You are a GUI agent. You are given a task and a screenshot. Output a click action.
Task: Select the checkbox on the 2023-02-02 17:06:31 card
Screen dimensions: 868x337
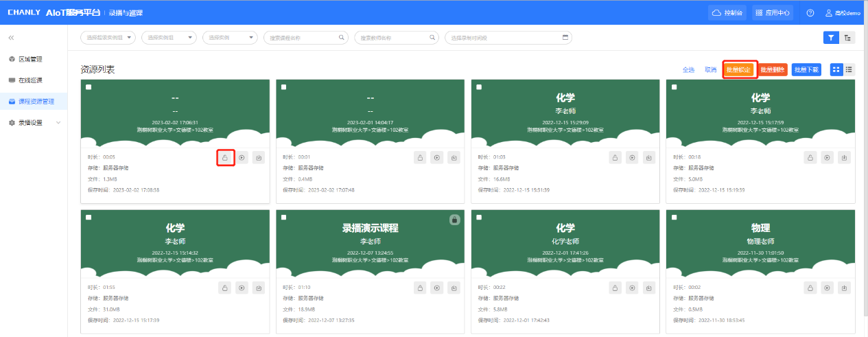tap(89, 87)
